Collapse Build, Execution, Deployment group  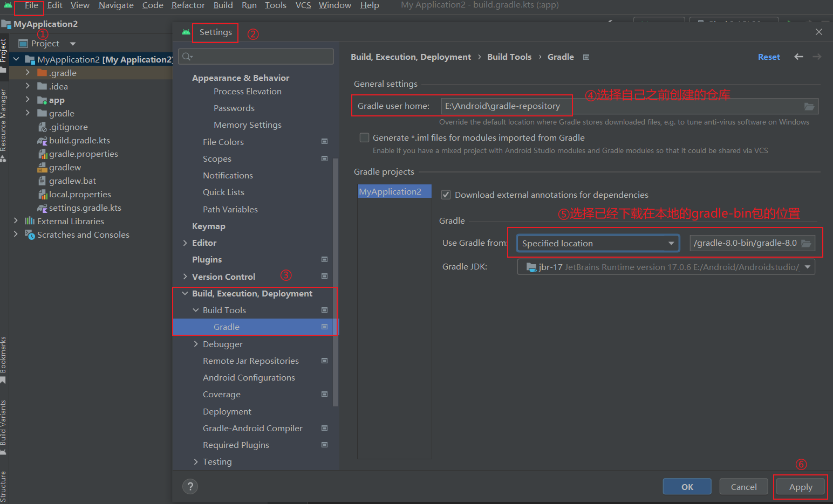click(185, 294)
